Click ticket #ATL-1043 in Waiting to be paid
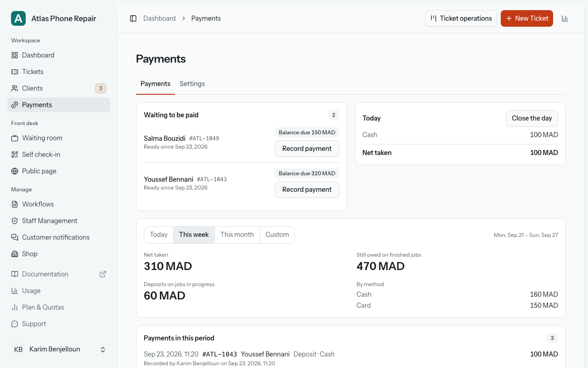 [x=212, y=179]
